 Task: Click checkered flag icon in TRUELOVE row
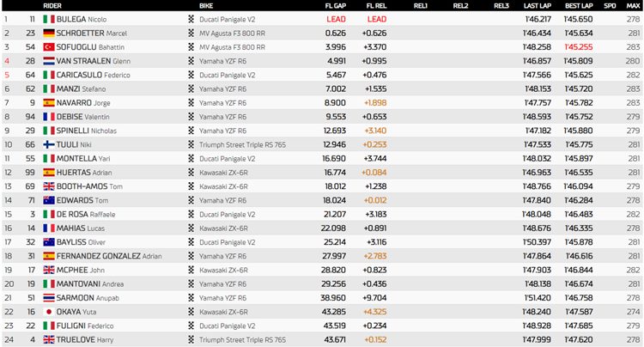(x=191, y=339)
